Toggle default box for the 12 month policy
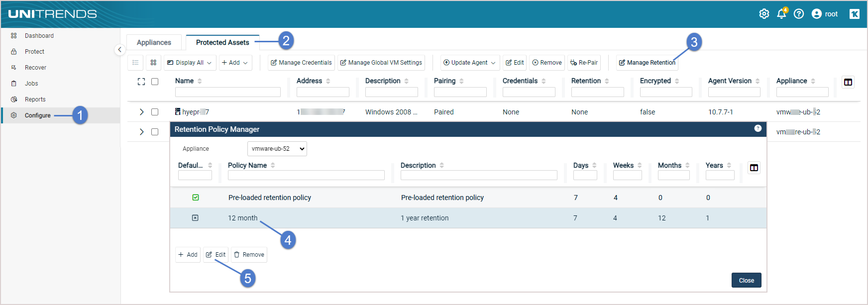Viewport: 868px width, 305px height. click(195, 218)
